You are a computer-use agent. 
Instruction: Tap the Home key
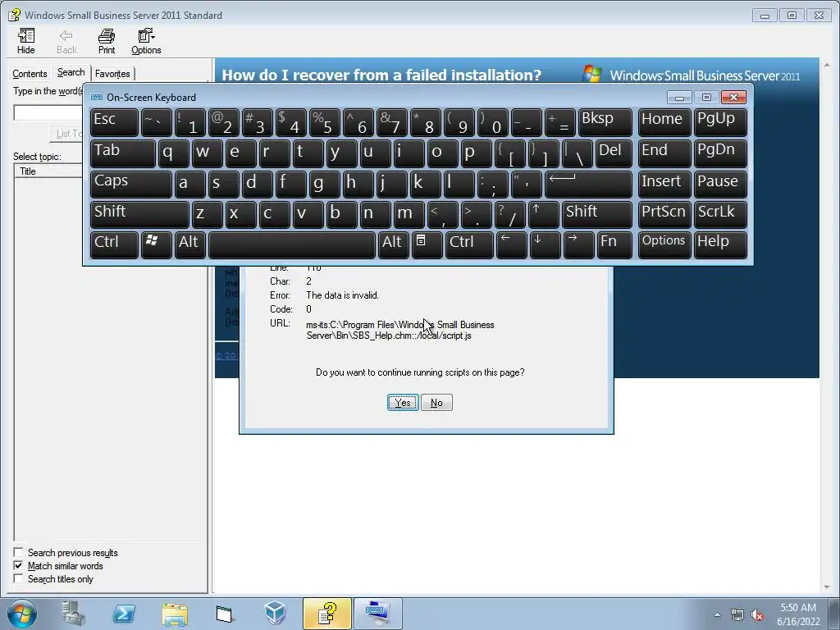point(664,122)
